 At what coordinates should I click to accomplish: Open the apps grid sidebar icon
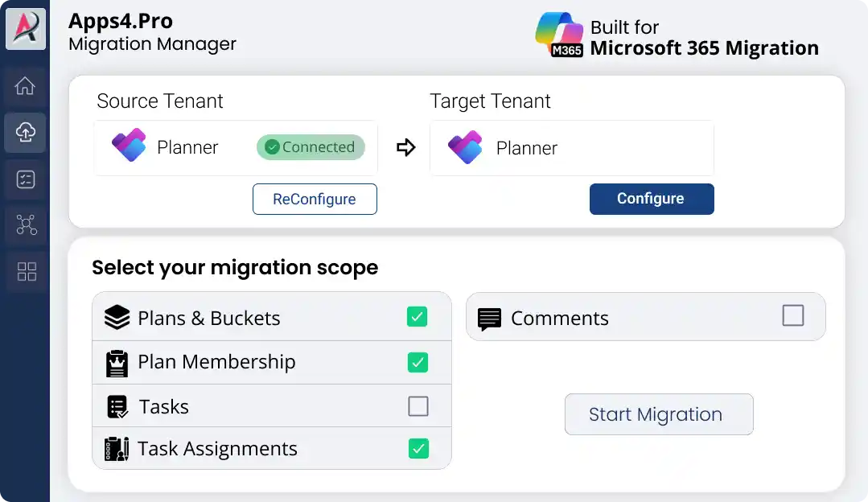tap(26, 271)
